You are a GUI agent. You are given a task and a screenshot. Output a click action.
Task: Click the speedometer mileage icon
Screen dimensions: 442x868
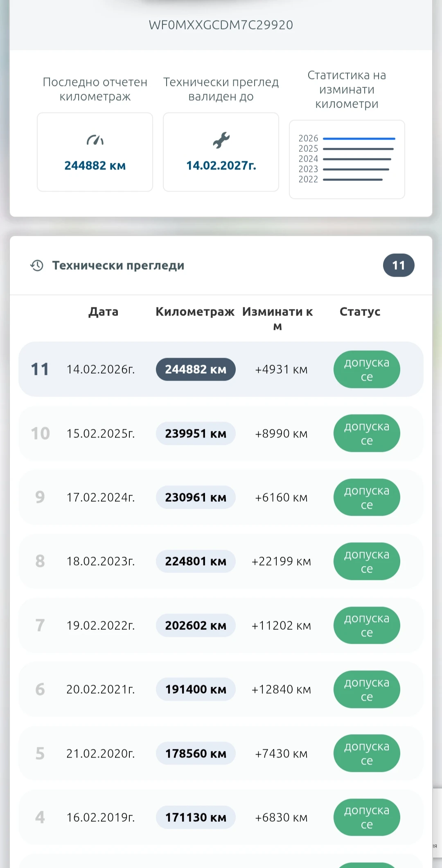[x=95, y=140]
